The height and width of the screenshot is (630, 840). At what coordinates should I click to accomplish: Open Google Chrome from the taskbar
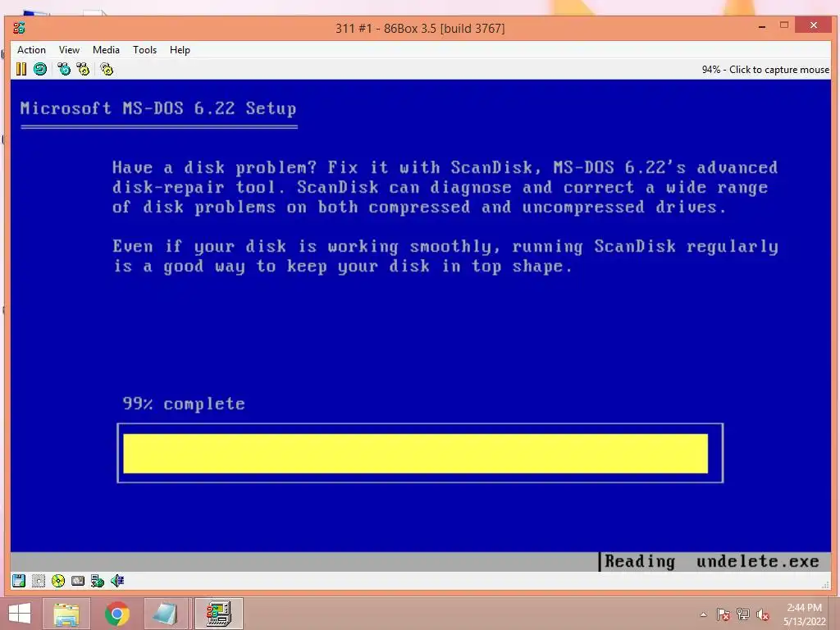116,614
